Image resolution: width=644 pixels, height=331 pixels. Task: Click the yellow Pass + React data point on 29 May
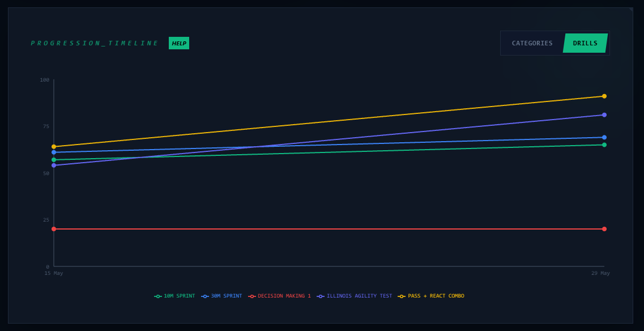604,96
